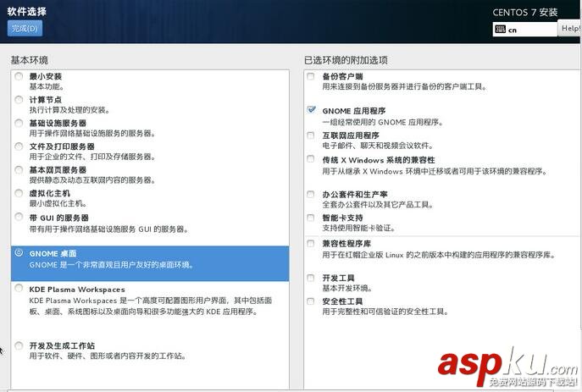Viewport: 582px width, 392px height.
Task: Enable 传统 X Windows 系统的兼容性 checkbox
Action: [311, 158]
